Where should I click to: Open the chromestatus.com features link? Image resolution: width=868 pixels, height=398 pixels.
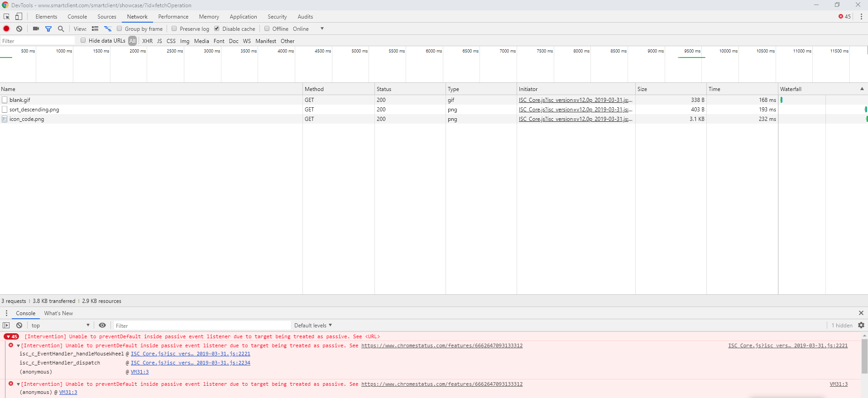[441, 345]
